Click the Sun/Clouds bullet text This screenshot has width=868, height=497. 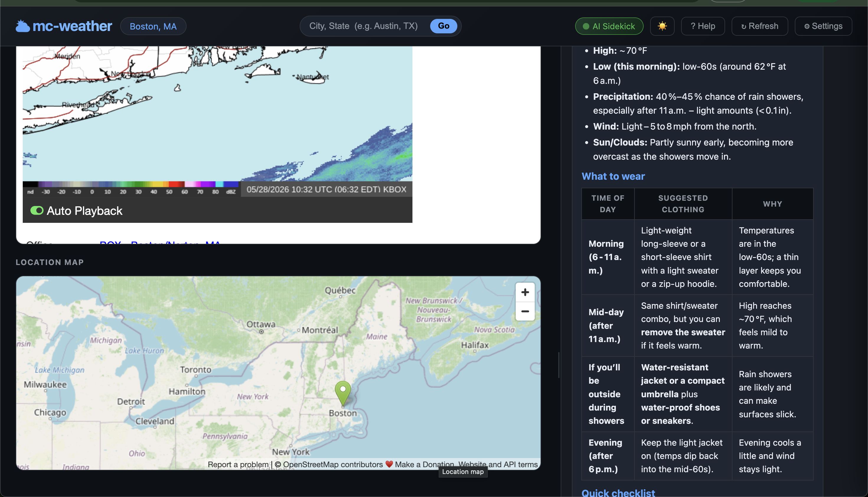[693, 150]
